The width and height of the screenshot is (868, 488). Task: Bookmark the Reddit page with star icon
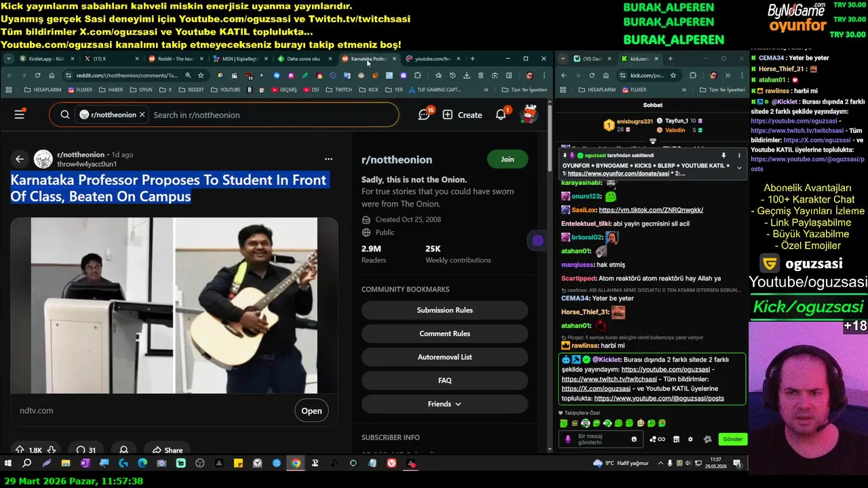pyautogui.click(x=201, y=75)
